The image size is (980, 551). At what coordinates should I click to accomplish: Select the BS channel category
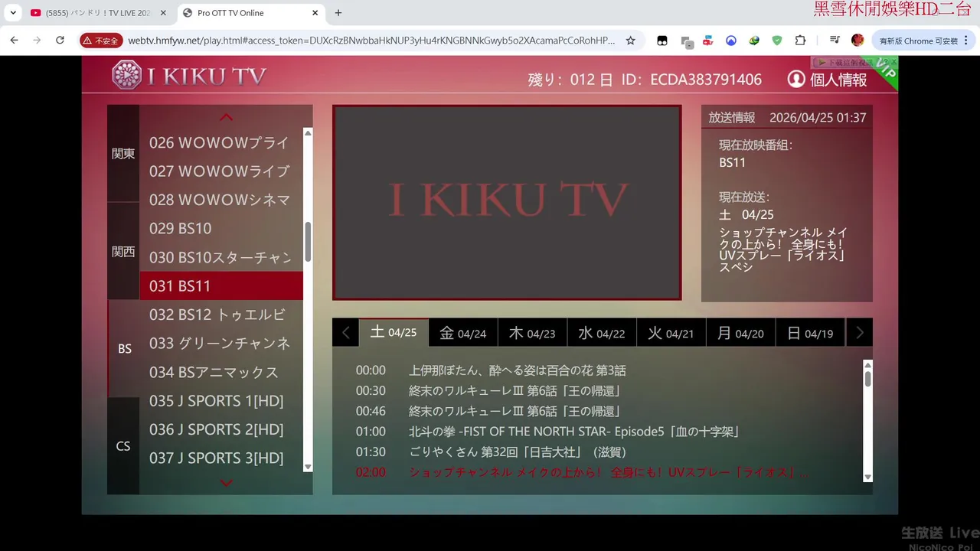pyautogui.click(x=124, y=348)
